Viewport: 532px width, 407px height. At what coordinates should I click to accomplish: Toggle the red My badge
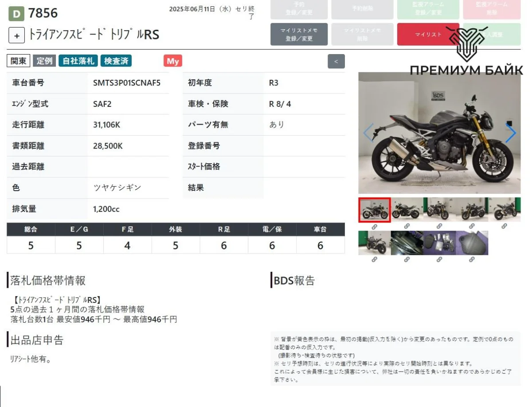point(172,61)
